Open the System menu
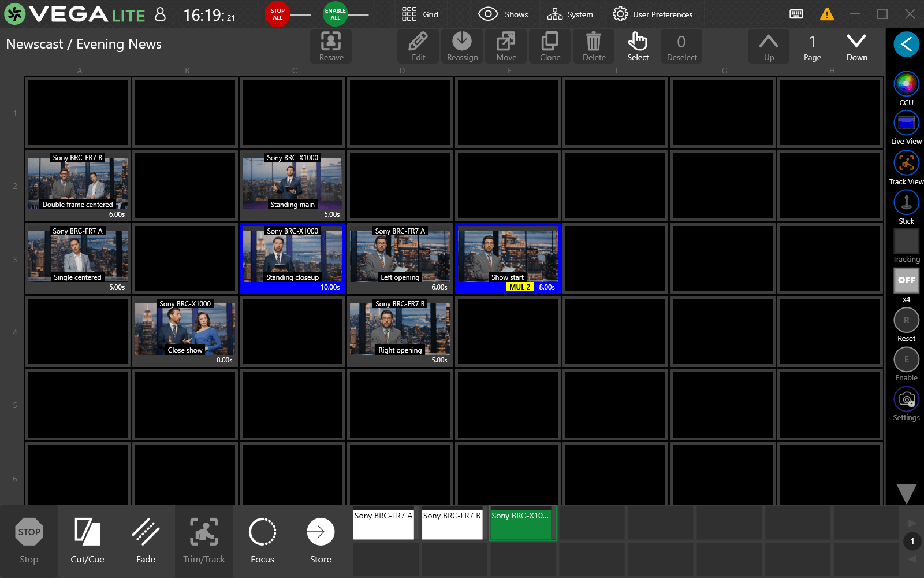This screenshot has width=924, height=578. click(570, 14)
